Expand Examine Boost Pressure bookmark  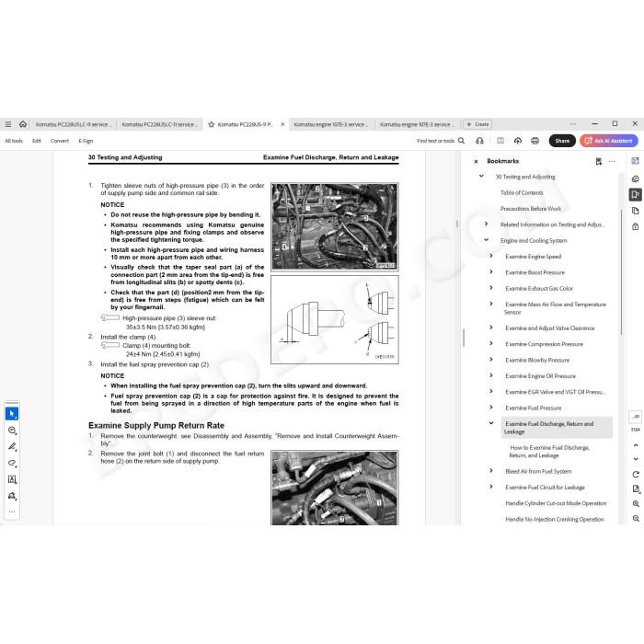491,272
